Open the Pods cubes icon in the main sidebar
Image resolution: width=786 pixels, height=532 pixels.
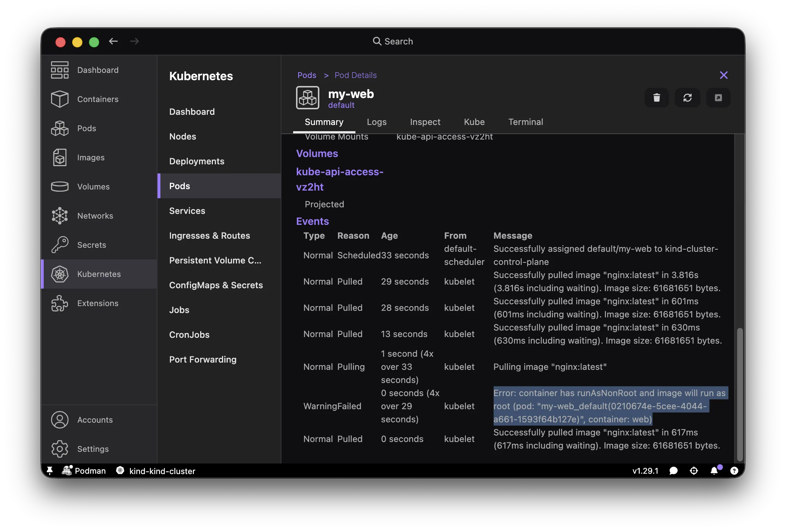tap(60, 128)
